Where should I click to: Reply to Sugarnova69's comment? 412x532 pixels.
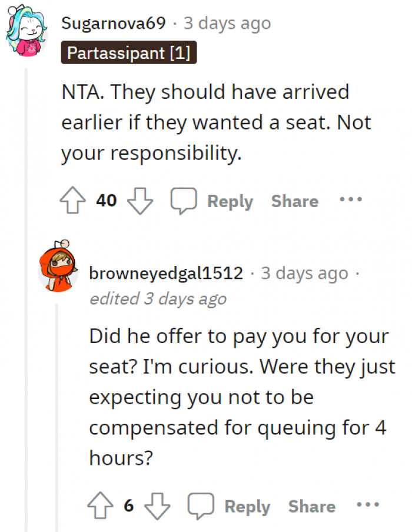(230, 201)
